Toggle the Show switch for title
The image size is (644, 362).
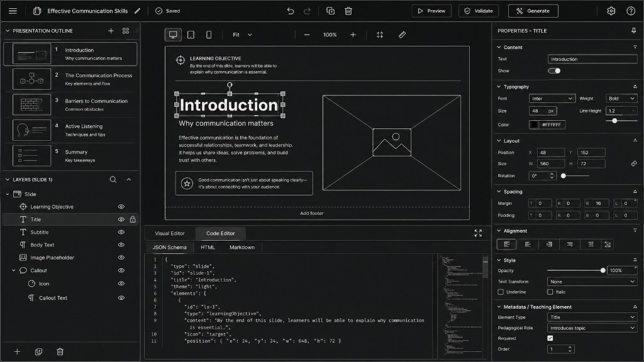(554, 71)
